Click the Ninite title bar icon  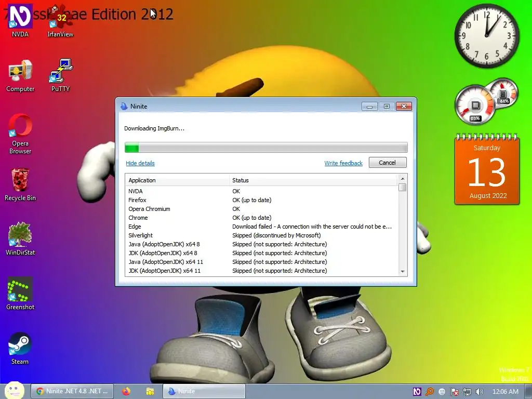click(124, 106)
